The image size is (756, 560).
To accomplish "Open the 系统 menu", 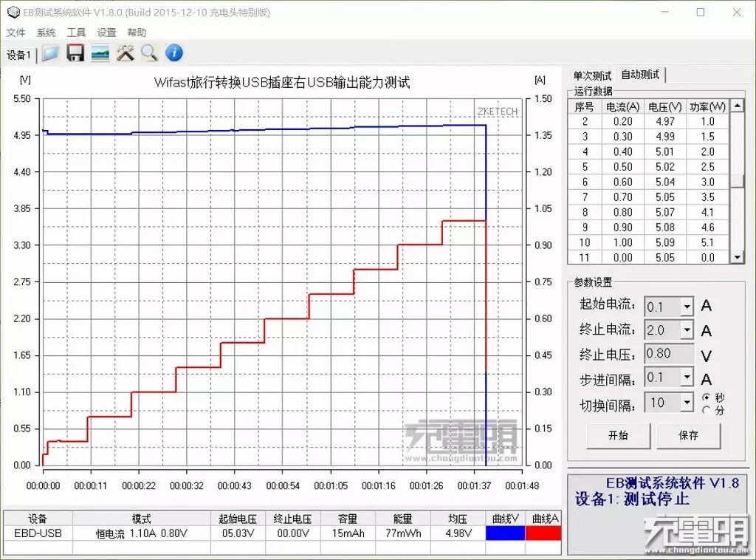I will pyautogui.click(x=47, y=33).
